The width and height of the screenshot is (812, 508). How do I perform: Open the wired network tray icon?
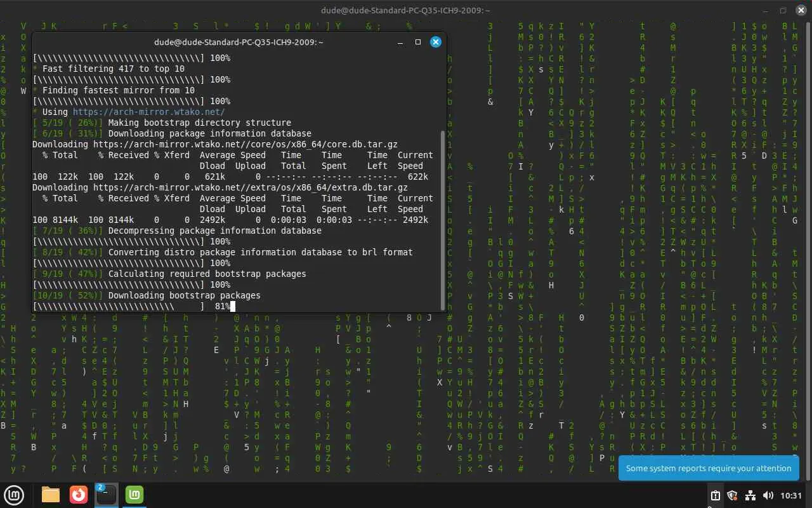tap(750, 495)
